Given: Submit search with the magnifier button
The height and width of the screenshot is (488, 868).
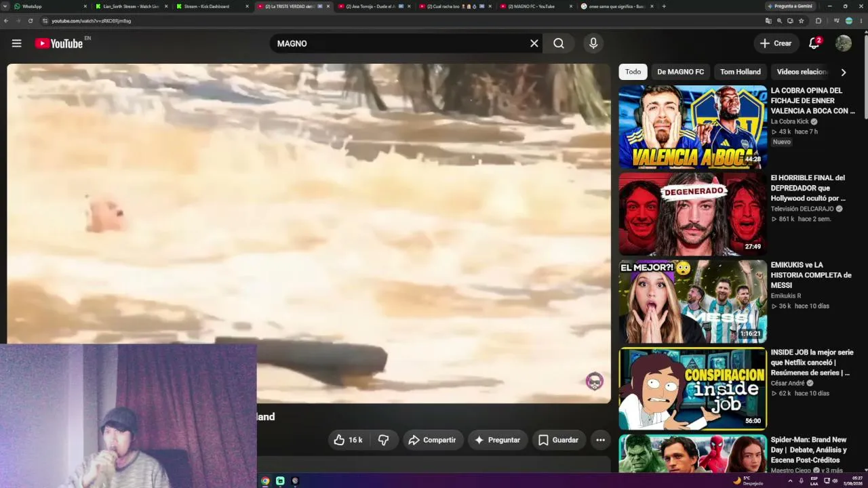Looking at the screenshot, I should point(559,43).
